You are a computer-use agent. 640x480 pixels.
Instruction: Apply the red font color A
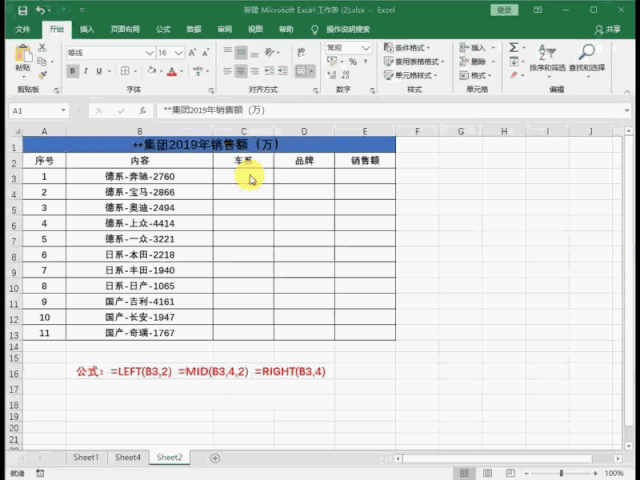172,71
